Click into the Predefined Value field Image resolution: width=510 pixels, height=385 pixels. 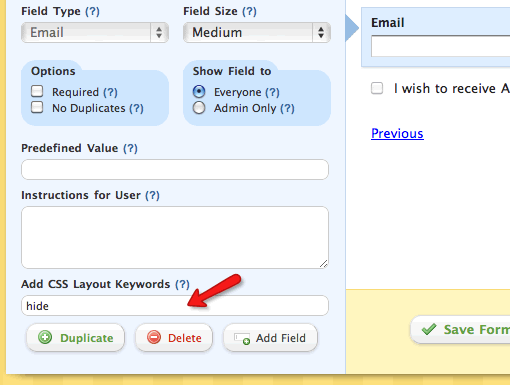click(175, 169)
